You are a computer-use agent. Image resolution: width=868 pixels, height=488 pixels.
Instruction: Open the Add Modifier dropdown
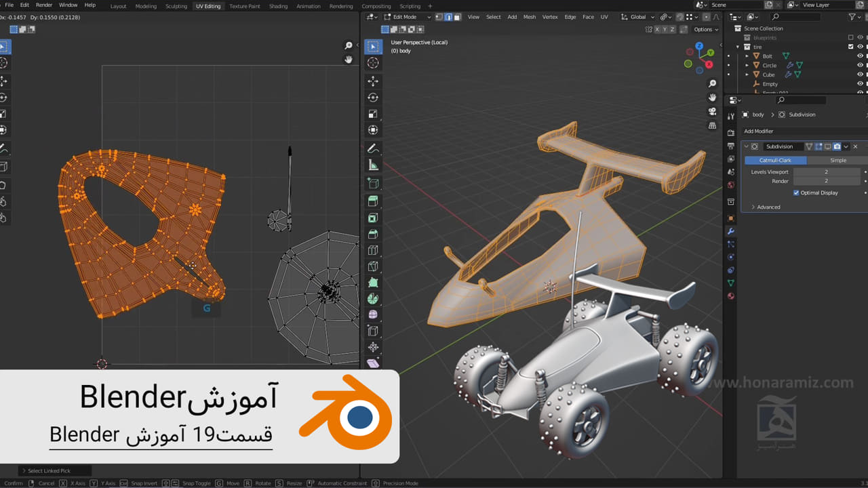[x=806, y=131]
